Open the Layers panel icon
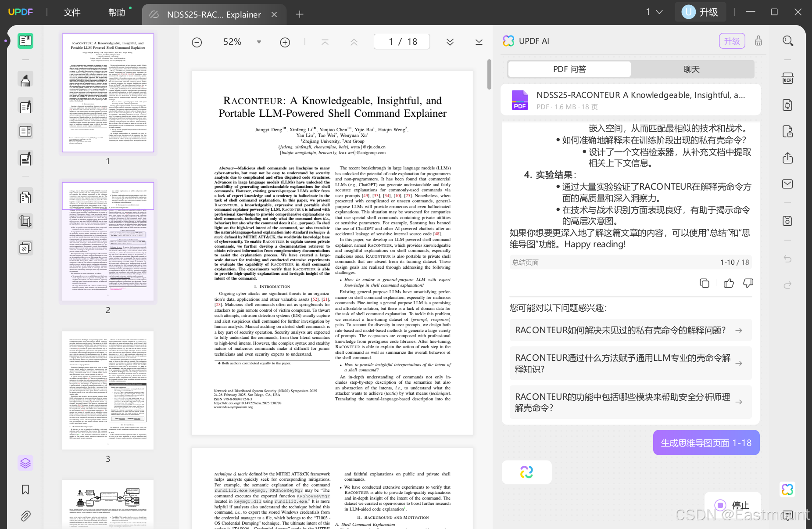This screenshot has width=812, height=529. (25, 463)
